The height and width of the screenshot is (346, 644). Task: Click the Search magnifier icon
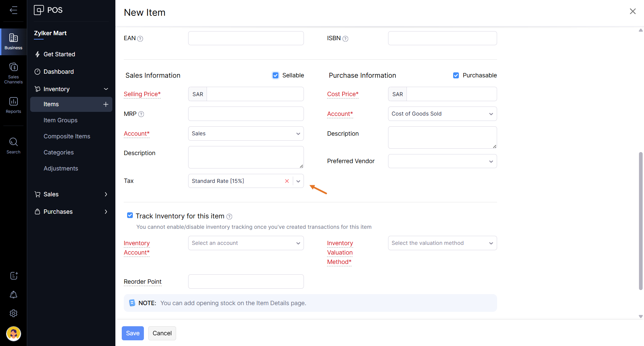pos(13,142)
